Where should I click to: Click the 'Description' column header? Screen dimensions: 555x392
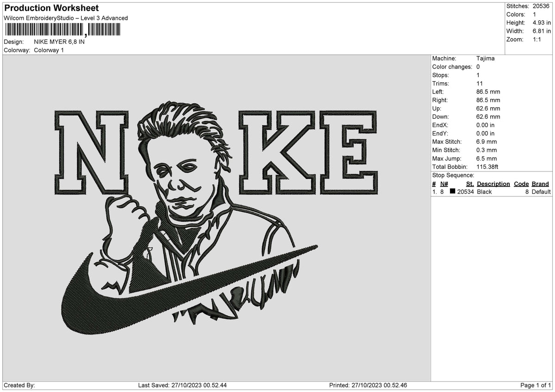[493, 184]
